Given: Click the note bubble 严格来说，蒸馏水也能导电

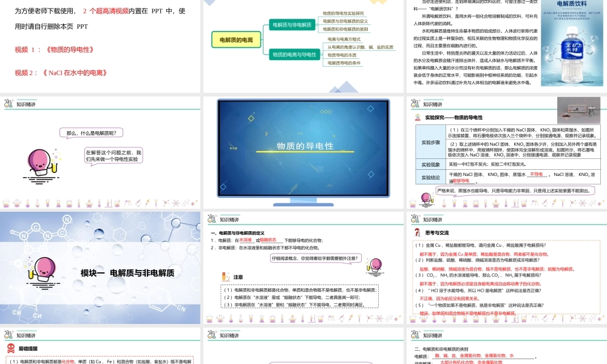Looking at the screenshot, I should coord(515,190).
